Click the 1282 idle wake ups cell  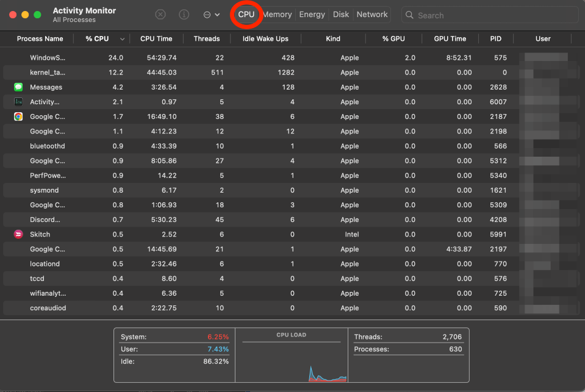(285, 73)
